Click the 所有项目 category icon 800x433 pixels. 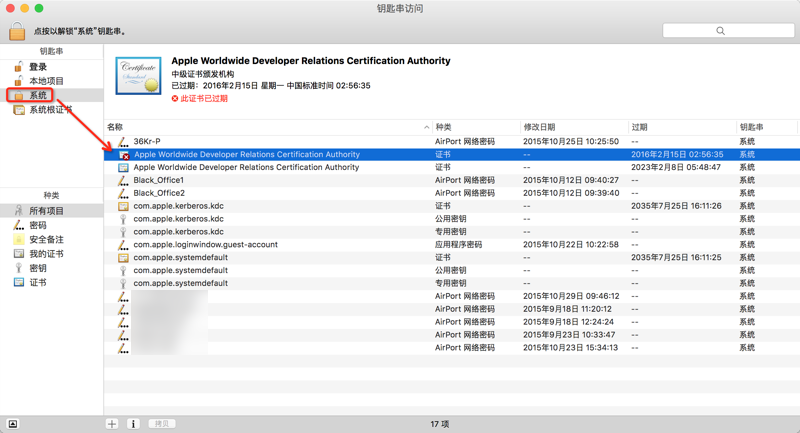(19, 211)
